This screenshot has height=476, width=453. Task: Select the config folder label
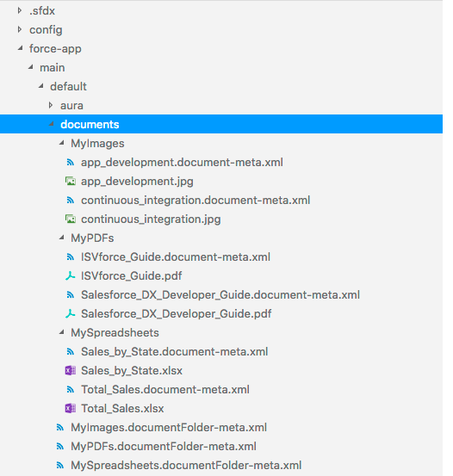tap(46, 30)
